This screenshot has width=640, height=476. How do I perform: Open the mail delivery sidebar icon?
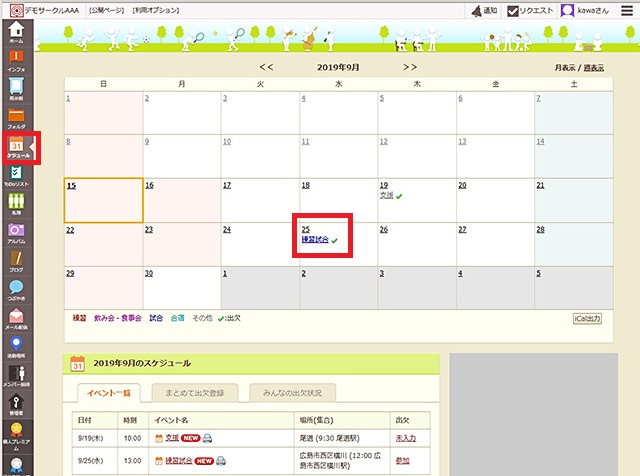click(x=16, y=319)
